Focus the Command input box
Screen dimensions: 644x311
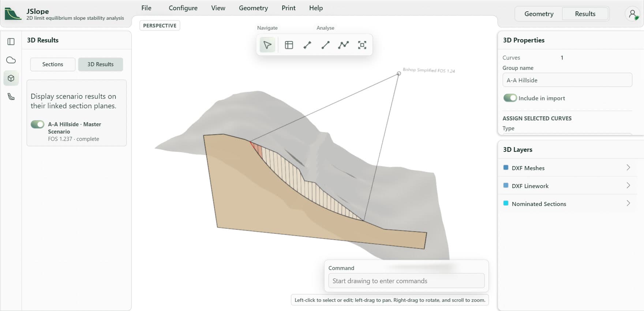click(x=406, y=281)
